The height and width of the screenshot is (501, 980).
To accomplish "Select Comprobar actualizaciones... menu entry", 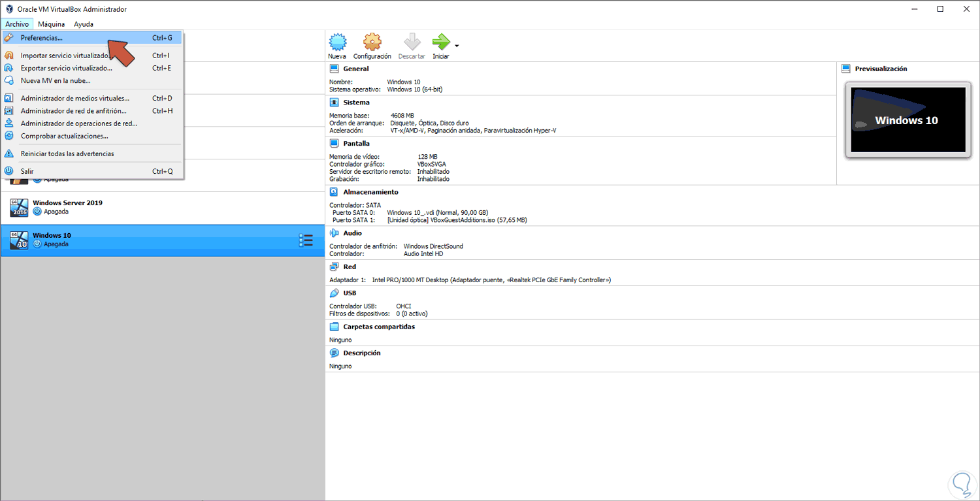I will pyautogui.click(x=91, y=136).
